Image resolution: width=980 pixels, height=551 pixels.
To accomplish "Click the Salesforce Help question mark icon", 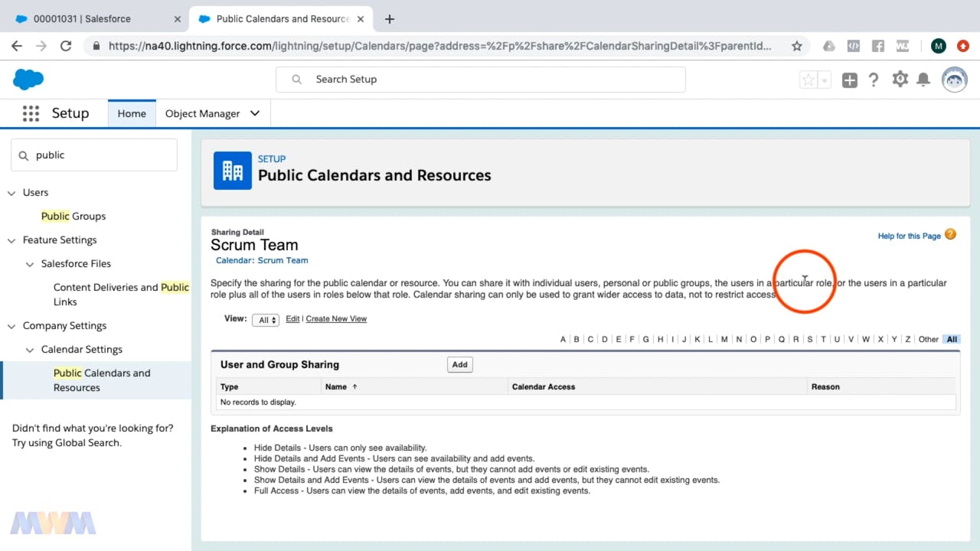I will click(874, 80).
